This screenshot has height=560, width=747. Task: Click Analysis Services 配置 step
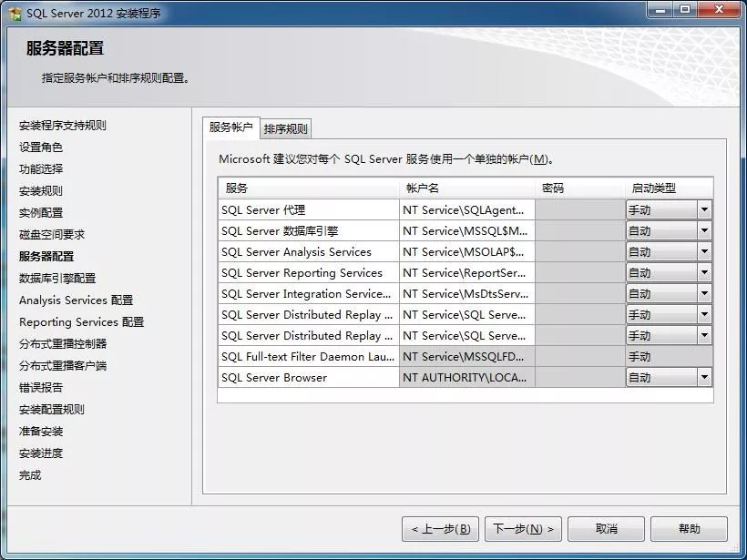[76, 300]
